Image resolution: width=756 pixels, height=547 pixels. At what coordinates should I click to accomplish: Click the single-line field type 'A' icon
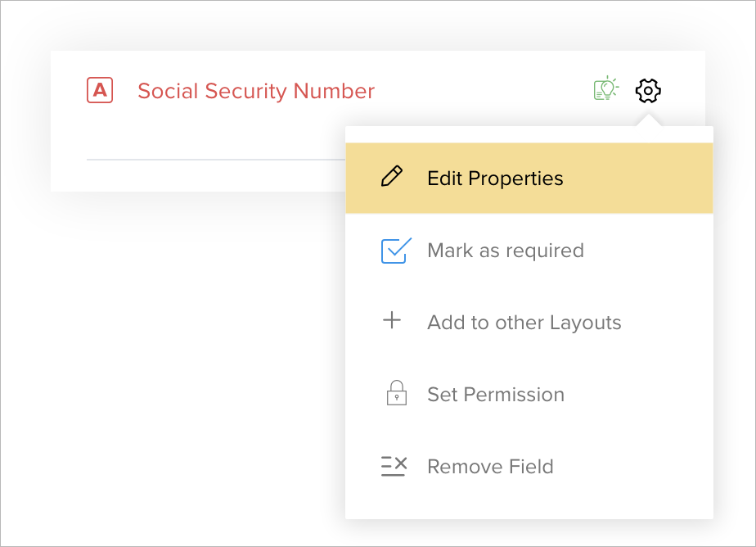[99, 90]
